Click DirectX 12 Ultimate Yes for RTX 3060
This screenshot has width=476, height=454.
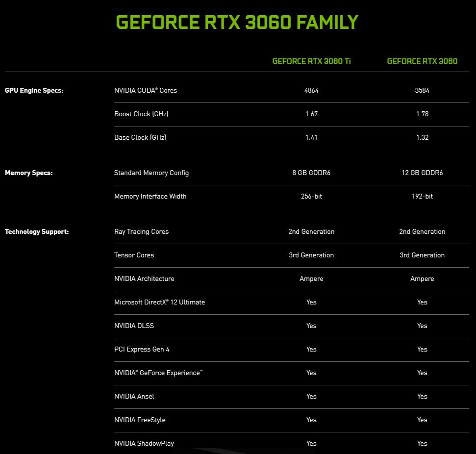[422, 302]
